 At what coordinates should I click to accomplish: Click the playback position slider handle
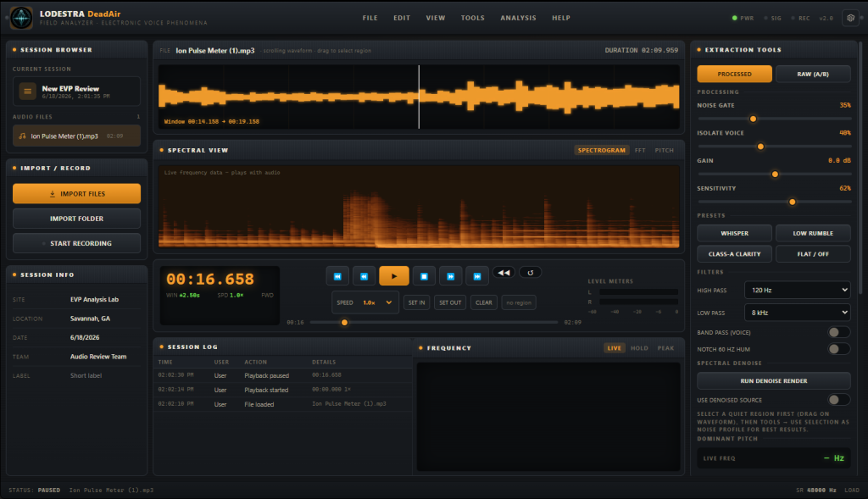[344, 323]
